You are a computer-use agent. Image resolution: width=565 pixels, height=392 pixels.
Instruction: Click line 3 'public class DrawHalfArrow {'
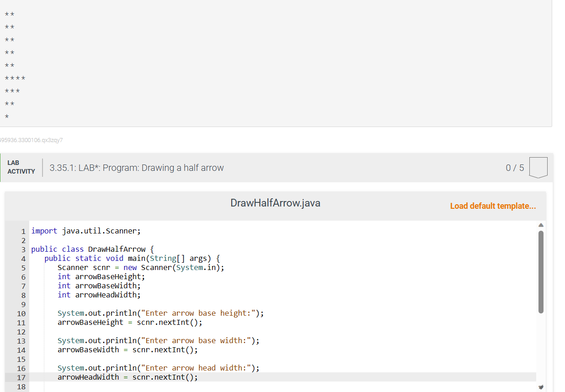tap(93, 249)
